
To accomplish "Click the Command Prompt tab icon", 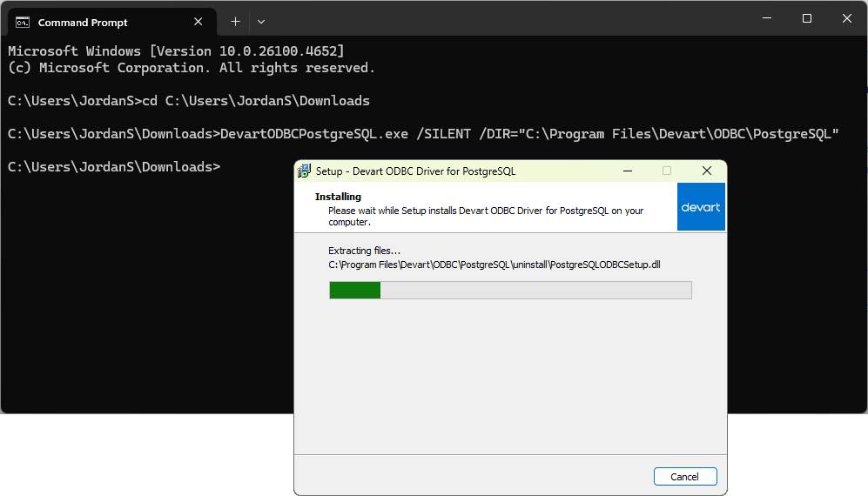I will pyautogui.click(x=23, y=22).
